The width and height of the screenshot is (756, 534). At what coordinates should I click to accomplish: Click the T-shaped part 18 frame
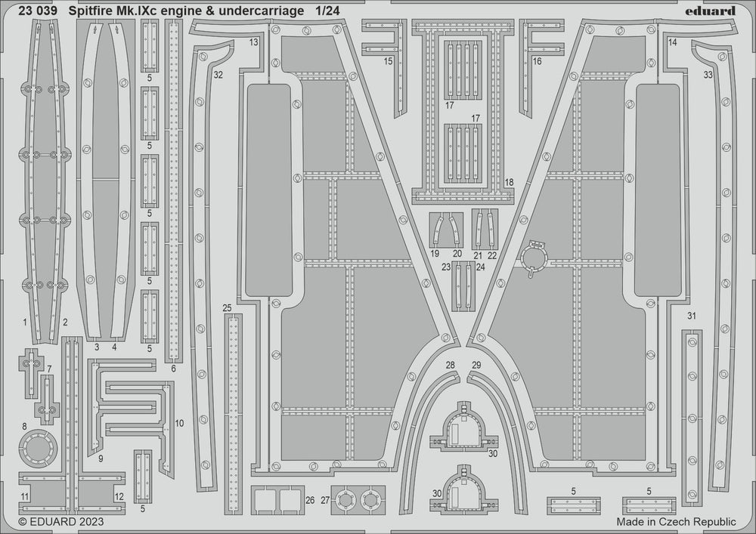(463, 112)
